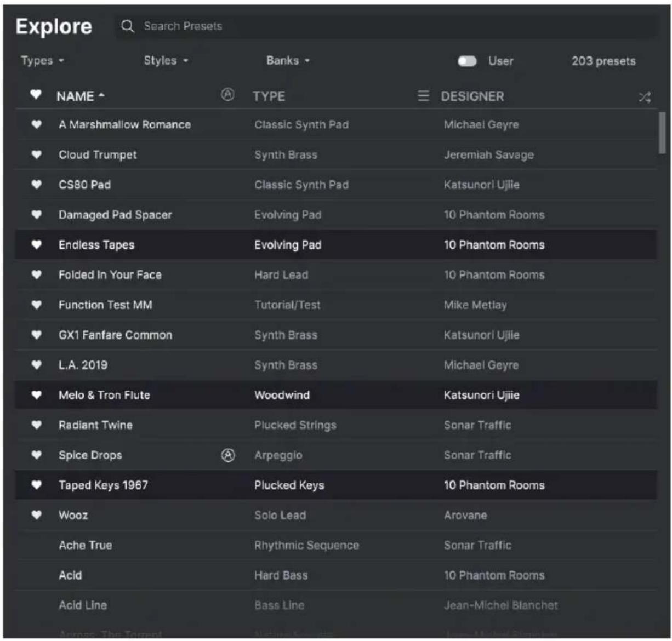The image size is (672, 641).
Task: Toggle heart on Folded In Your Face
Action: pyautogui.click(x=36, y=274)
